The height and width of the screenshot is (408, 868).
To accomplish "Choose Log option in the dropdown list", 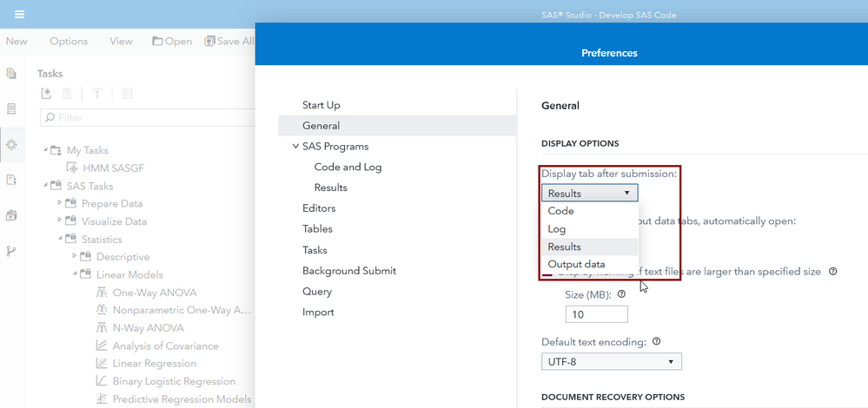I will [x=557, y=229].
